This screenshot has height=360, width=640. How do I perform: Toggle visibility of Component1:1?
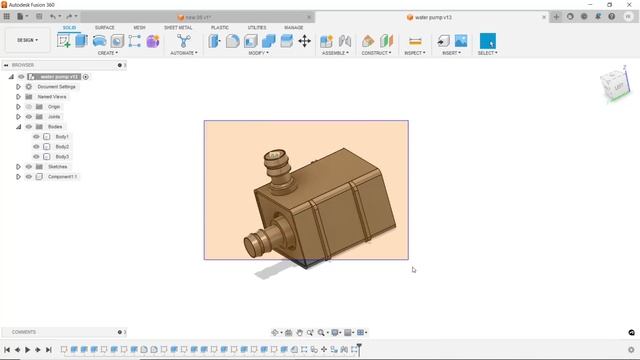[x=29, y=177]
